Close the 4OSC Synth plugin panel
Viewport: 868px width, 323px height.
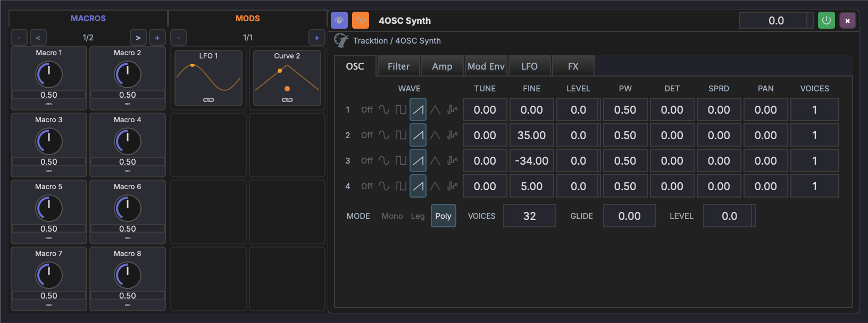tap(848, 20)
